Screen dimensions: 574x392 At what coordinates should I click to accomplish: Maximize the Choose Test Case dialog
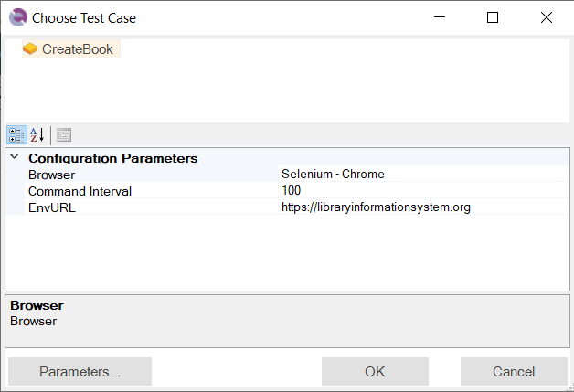493,17
